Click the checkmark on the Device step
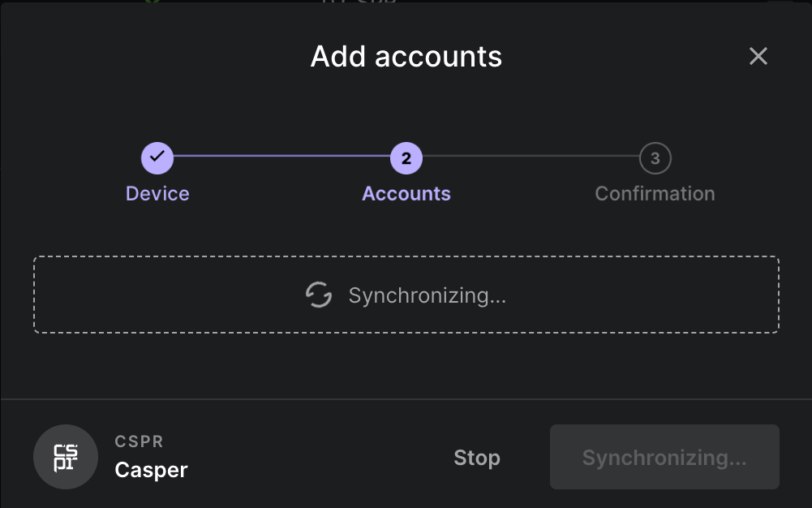812x508 pixels. (x=157, y=158)
